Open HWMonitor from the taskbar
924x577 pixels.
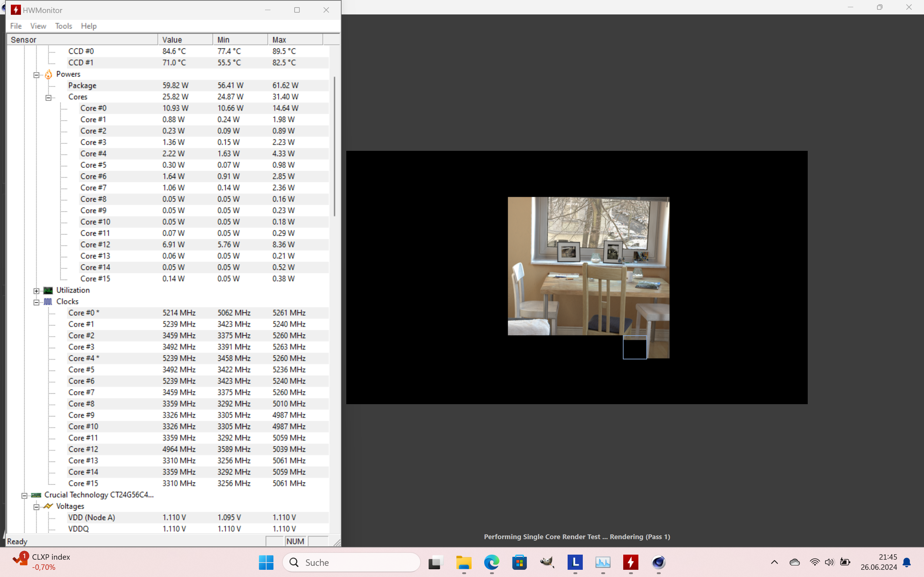pos(630,563)
